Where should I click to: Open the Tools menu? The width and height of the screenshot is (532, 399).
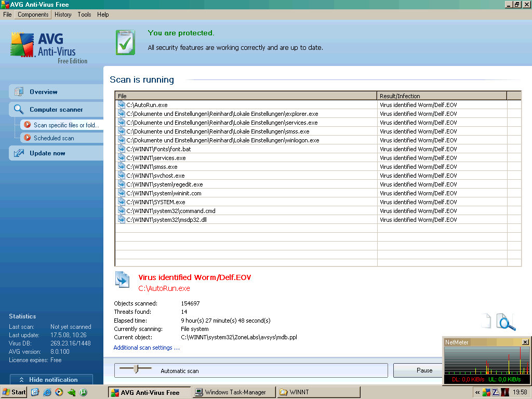(84, 15)
